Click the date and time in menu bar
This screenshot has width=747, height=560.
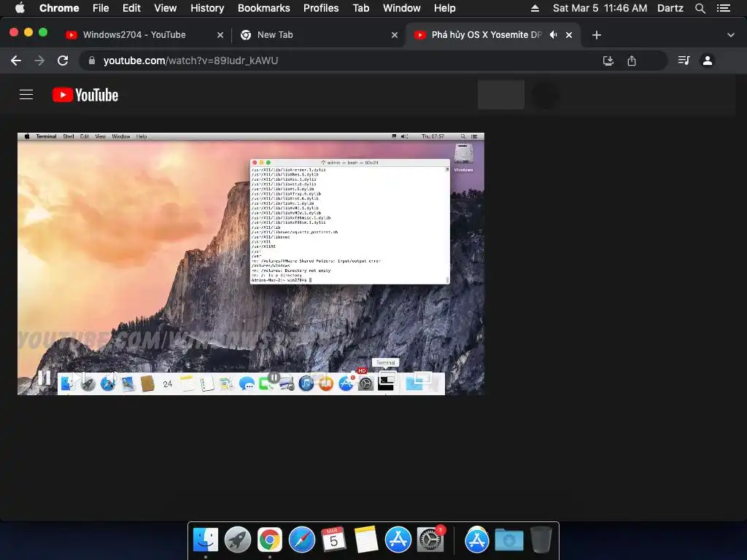click(600, 8)
